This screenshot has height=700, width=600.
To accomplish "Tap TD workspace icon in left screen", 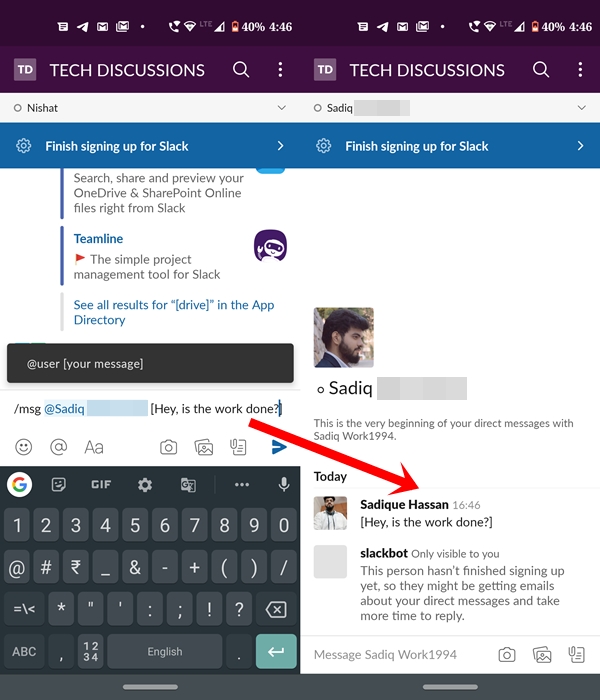I will pos(25,70).
